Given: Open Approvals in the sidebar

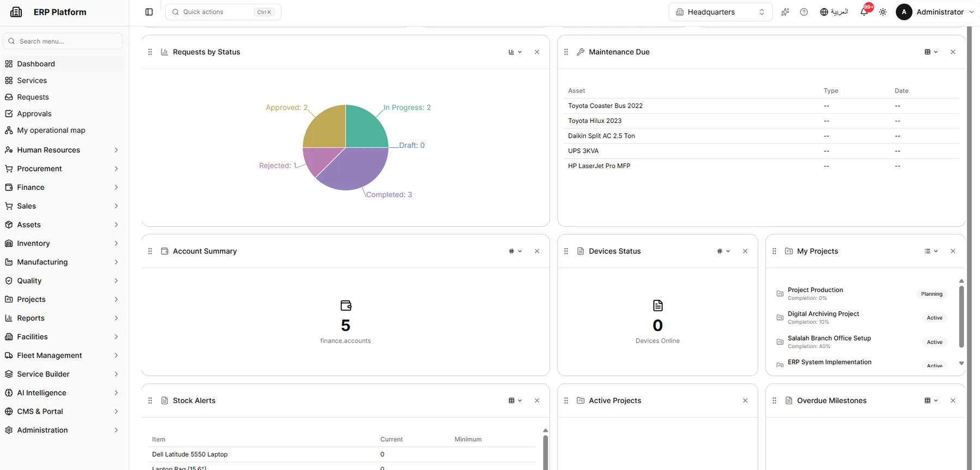Looking at the screenshot, I should [63, 114].
